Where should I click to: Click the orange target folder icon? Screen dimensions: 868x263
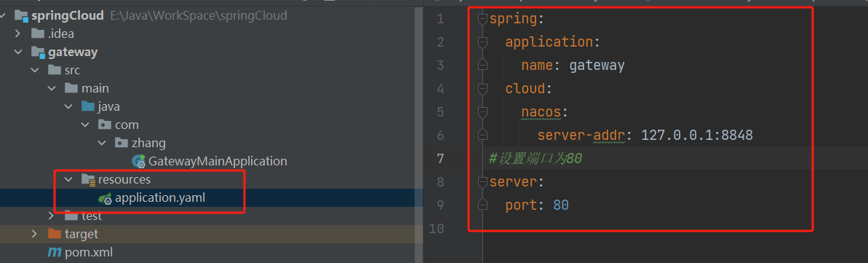pyautogui.click(x=55, y=234)
